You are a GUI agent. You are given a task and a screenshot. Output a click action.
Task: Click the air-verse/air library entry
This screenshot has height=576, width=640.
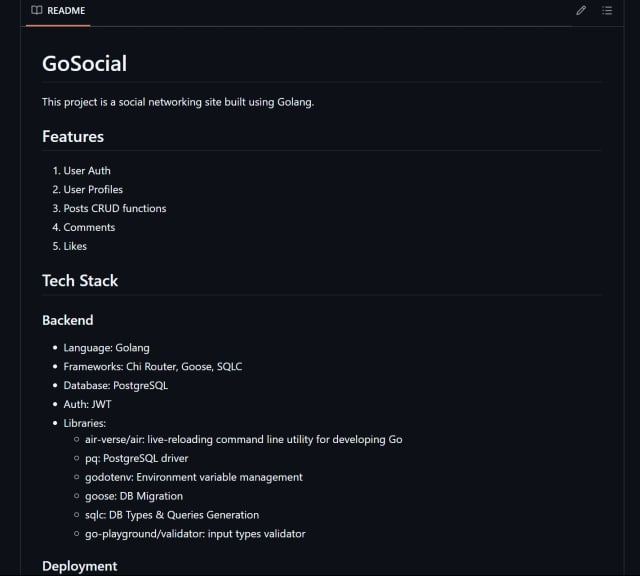point(243,440)
